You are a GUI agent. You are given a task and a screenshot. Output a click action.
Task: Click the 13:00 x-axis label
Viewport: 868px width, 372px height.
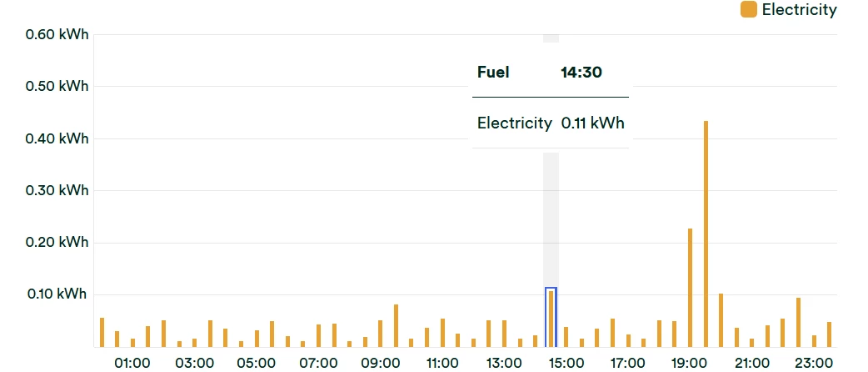click(x=504, y=363)
